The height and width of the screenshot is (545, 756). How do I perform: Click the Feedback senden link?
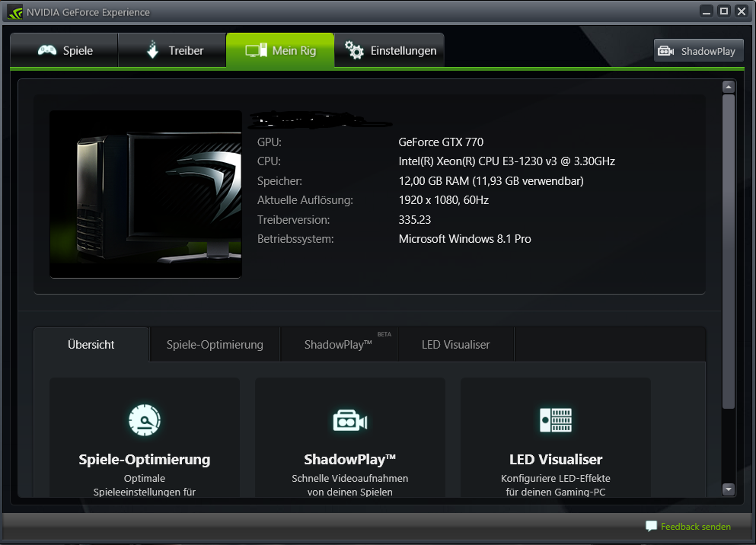point(696,527)
